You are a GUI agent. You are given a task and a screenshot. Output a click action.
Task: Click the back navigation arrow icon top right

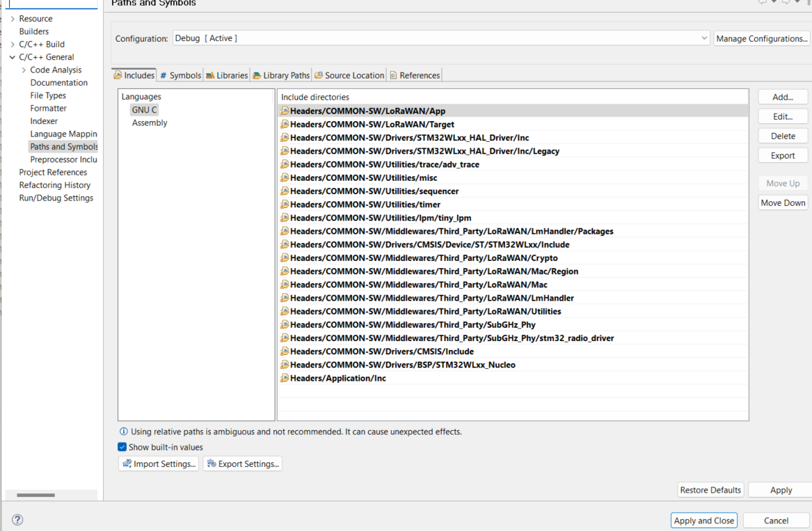(763, 2)
